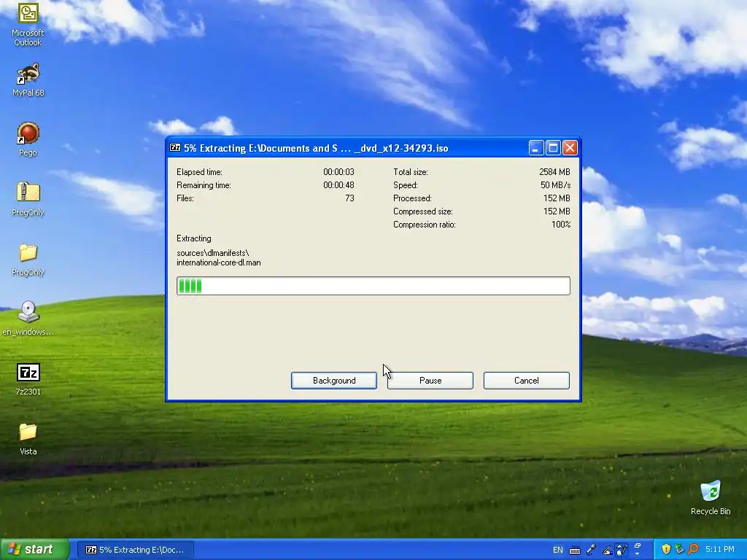
Task: Send the extraction to Background
Action: [x=334, y=381]
